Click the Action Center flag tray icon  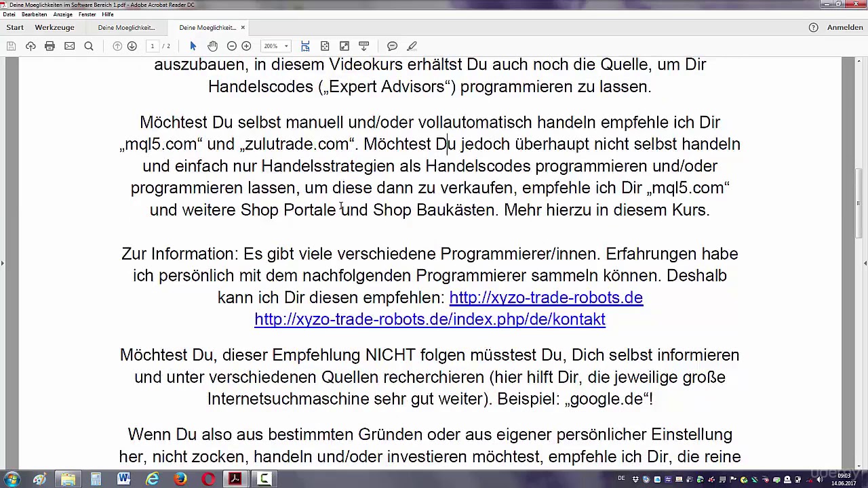[733, 479]
